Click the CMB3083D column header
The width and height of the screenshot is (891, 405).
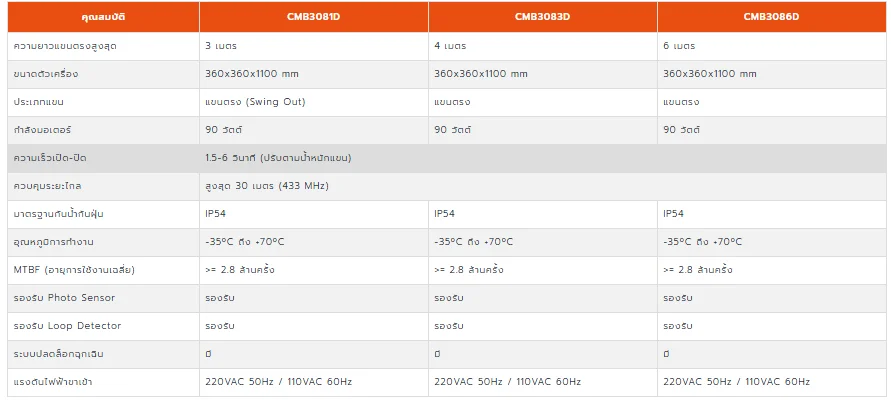pyautogui.click(x=543, y=17)
